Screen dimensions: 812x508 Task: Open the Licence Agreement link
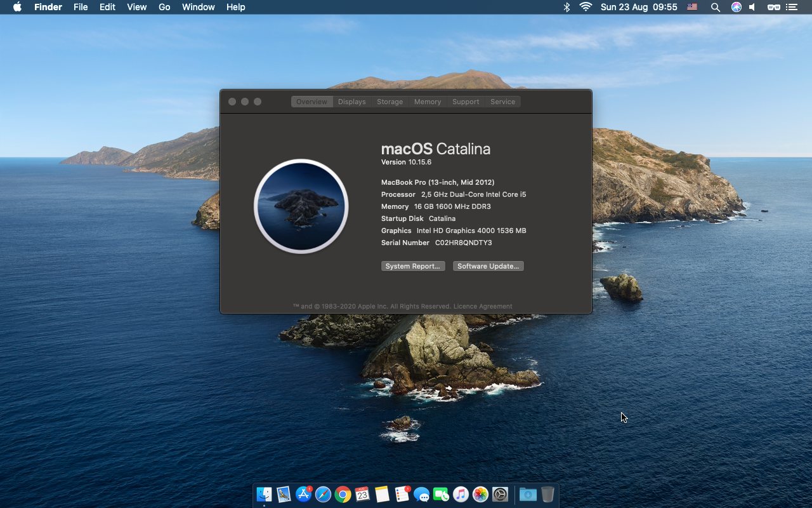(x=482, y=306)
